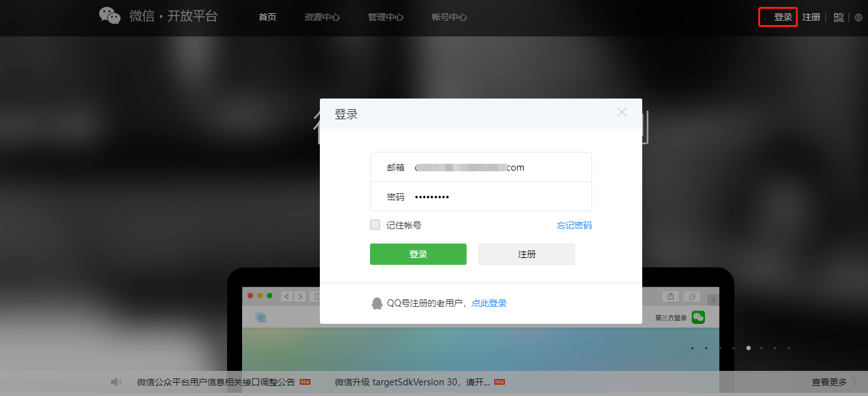
Task: Follow the 点此登录 link for QQ users
Action: (x=489, y=303)
